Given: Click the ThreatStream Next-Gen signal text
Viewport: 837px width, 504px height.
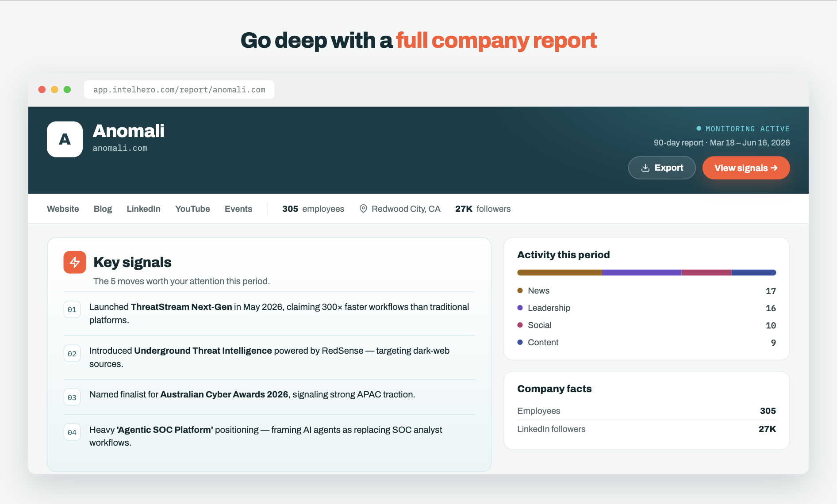Looking at the screenshot, I should pyautogui.click(x=279, y=313).
